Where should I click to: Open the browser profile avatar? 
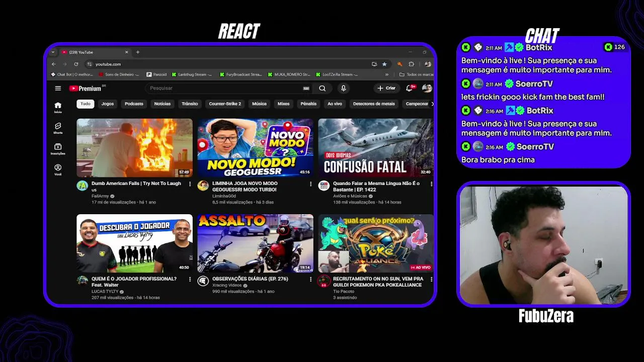coord(427,64)
